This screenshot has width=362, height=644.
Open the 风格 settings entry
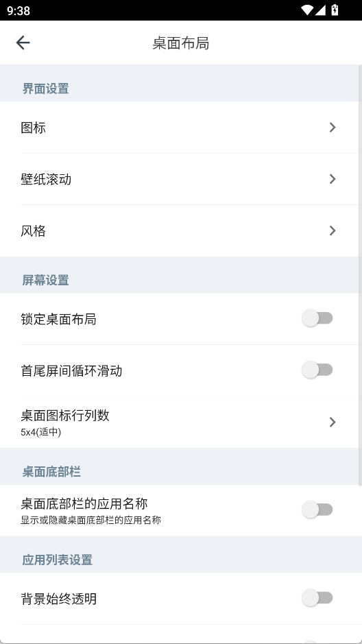pos(181,231)
